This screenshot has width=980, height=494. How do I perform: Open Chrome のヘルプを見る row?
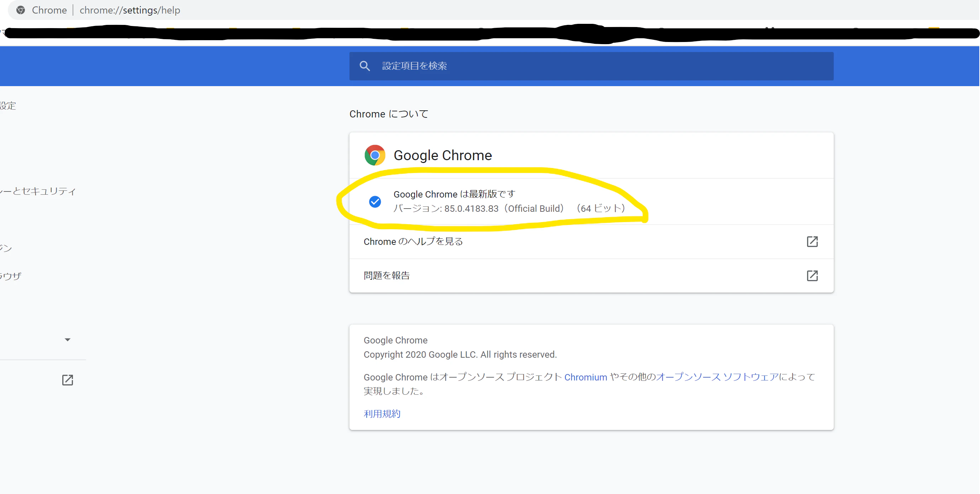coord(413,242)
